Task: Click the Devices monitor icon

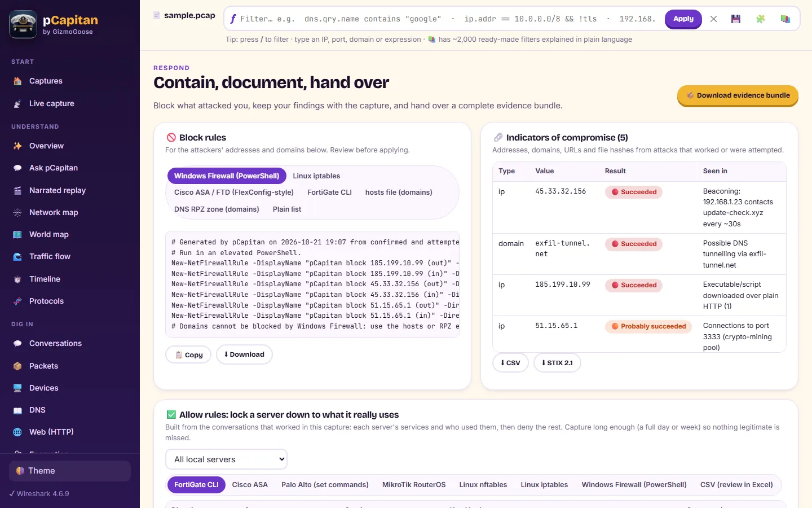Action: 17,388
